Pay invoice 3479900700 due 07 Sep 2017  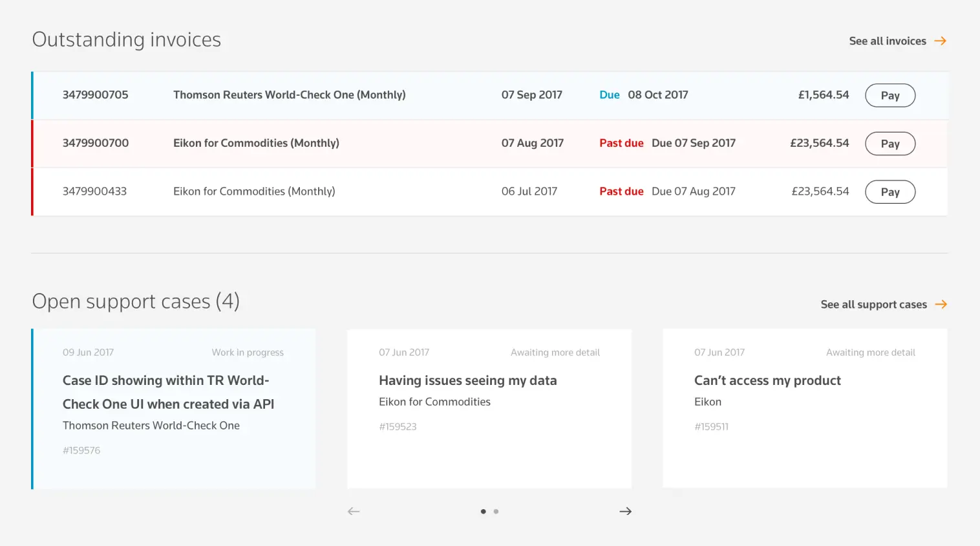[x=890, y=144]
